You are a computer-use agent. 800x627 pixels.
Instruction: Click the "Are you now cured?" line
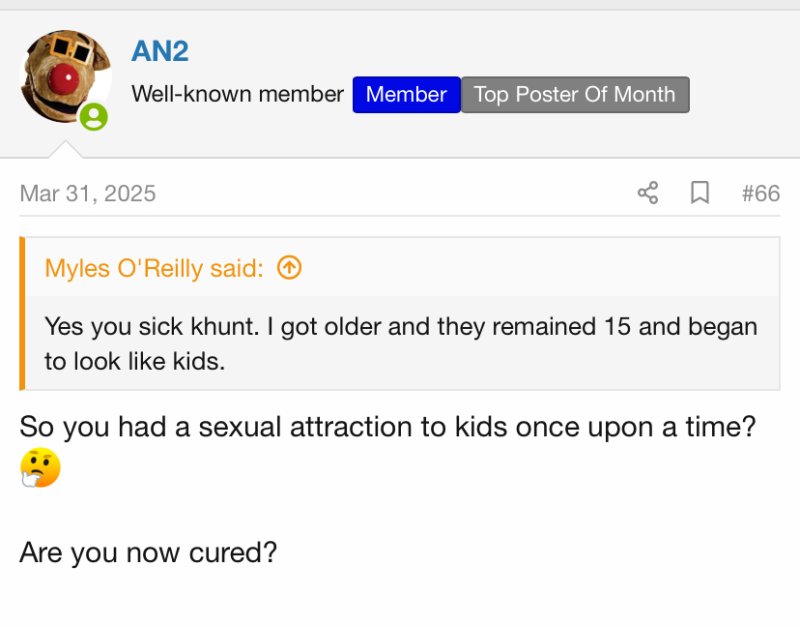(x=148, y=552)
